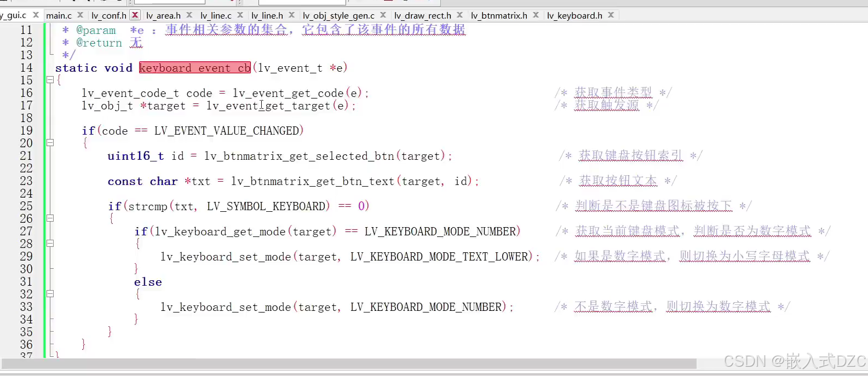This screenshot has width=868, height=376.
Task: Click lv_keyboard_set_mode on line 29
Action: point(226,257)
